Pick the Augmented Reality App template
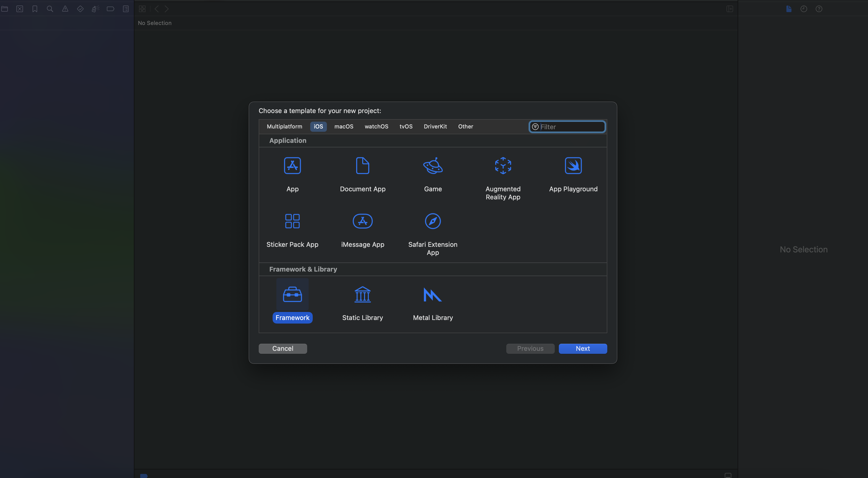 coord(503,178)
